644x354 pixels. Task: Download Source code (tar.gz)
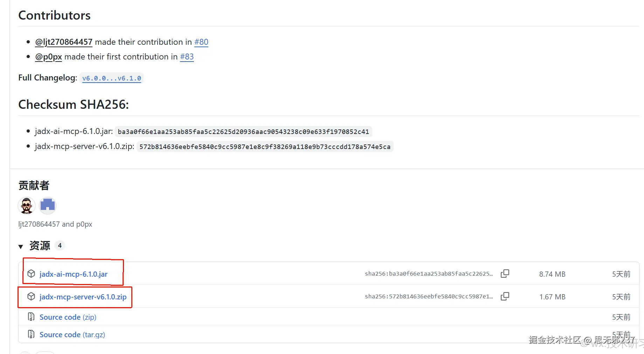coord(72,335)
